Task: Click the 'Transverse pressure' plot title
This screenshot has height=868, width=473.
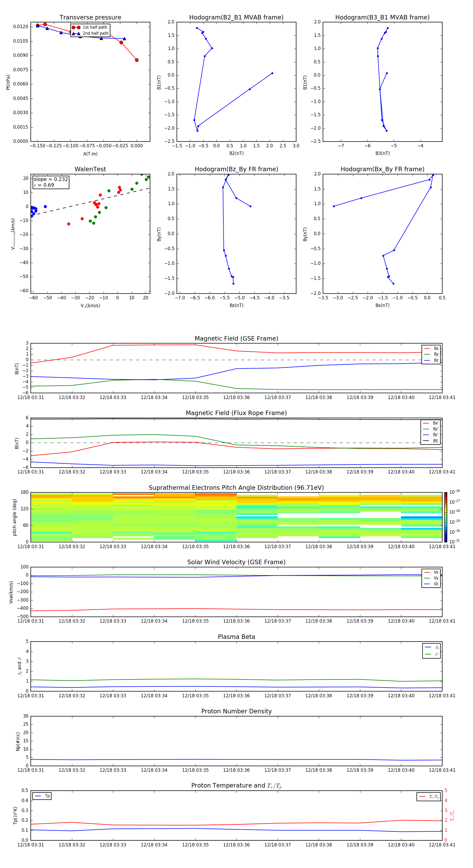Action: (90, 17)
